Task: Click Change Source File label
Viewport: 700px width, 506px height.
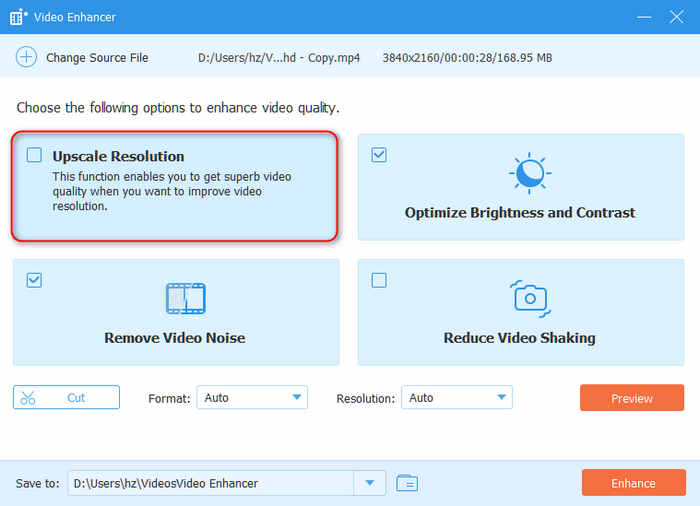Action: coord(97,58)
